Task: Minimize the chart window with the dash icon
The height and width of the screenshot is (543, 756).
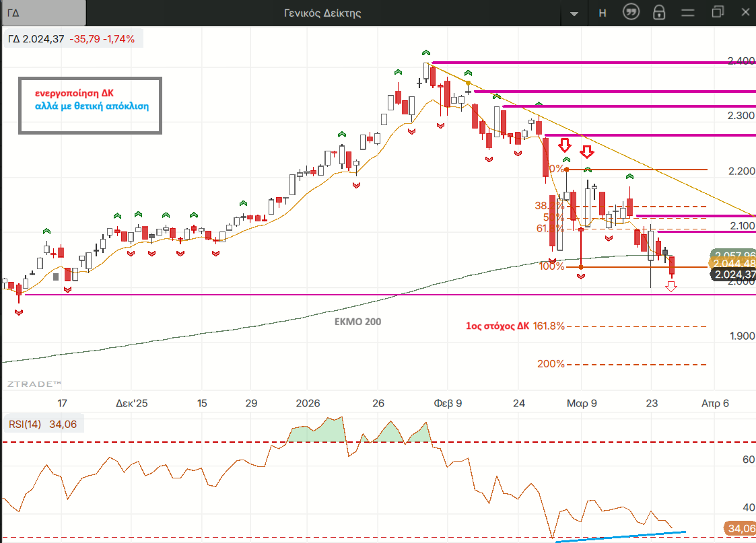Action: pyautogui.click(x=687, y=13)
